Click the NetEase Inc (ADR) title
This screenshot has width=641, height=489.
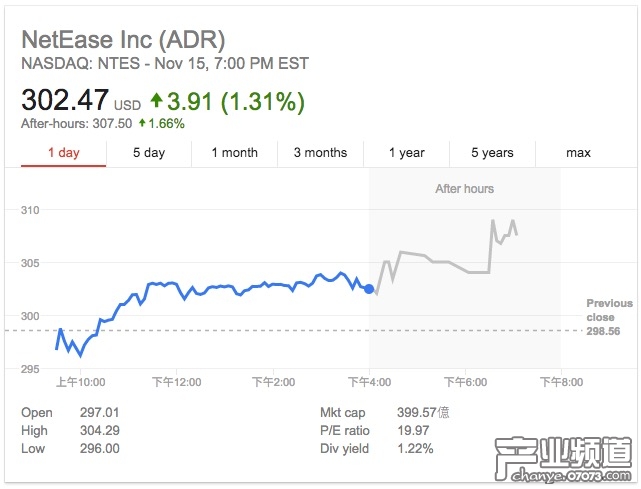123,41
